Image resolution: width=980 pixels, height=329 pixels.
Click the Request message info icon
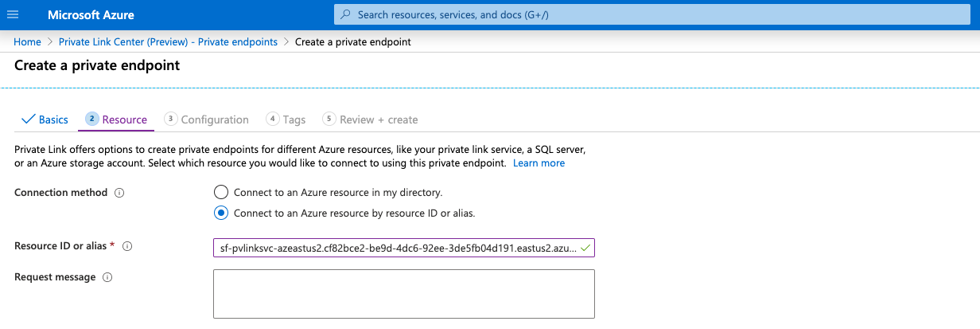click(x=107, y=277)
